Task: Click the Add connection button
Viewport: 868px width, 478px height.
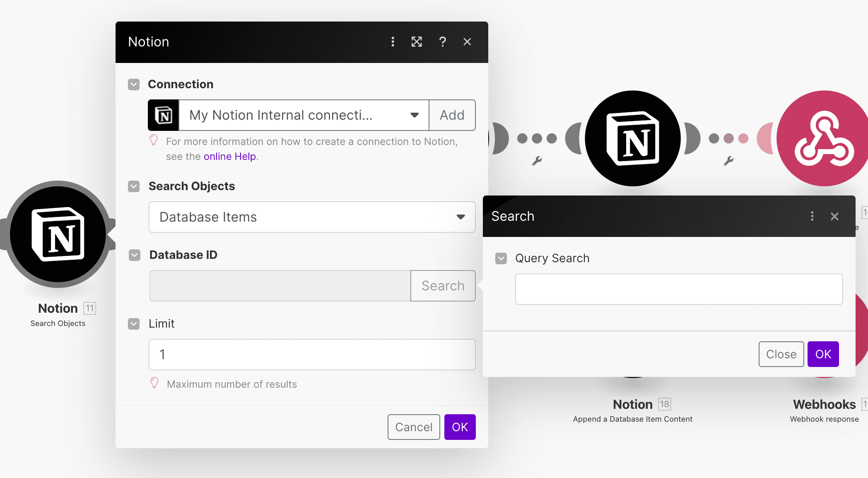Action: point(452,115)
